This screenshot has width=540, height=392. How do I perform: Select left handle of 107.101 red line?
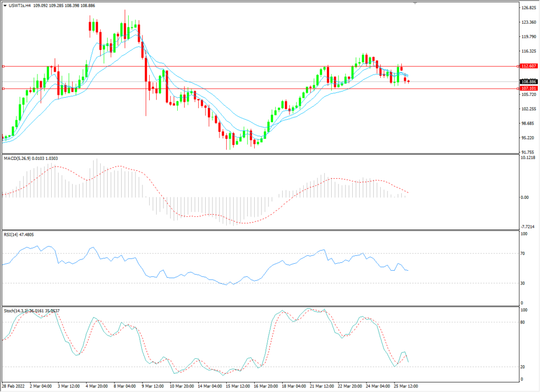pos(3,89)
